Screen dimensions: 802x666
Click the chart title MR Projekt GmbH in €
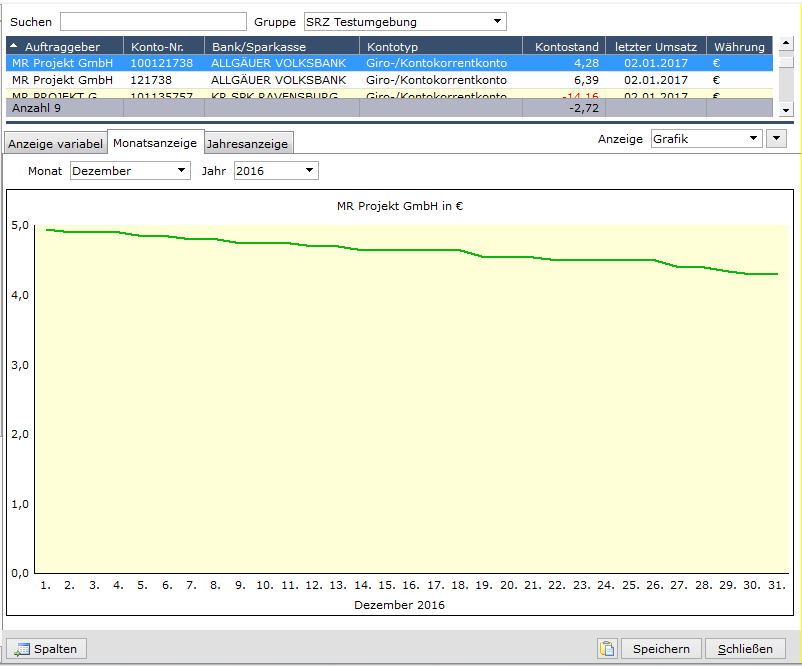400,206
